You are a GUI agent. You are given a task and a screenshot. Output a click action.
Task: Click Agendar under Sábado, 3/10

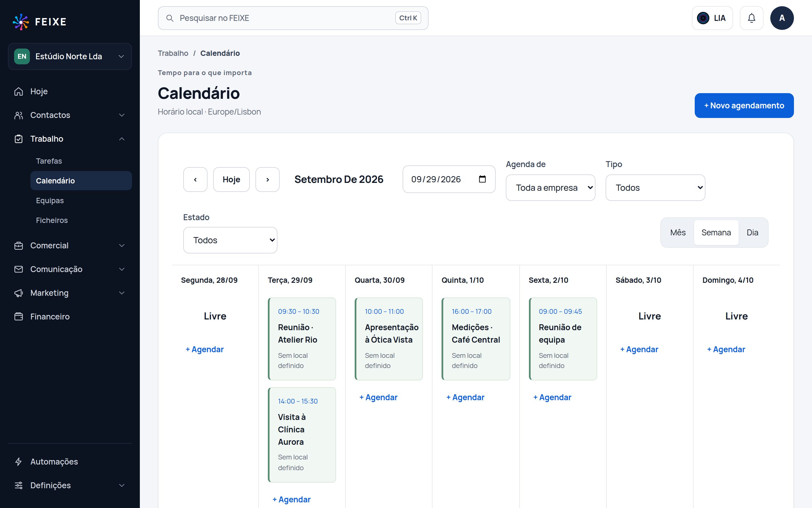click(639, 349)
